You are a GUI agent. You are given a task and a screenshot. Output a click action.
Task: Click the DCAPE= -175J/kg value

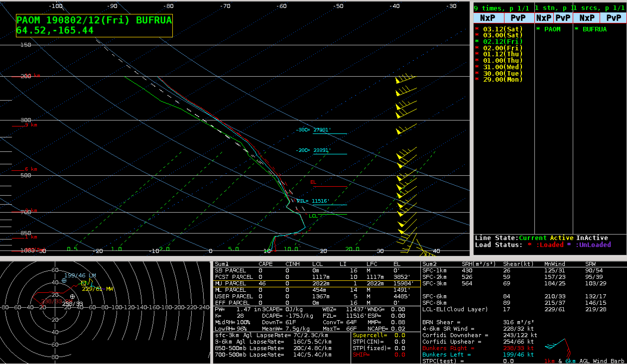click(x=287, y=316)
